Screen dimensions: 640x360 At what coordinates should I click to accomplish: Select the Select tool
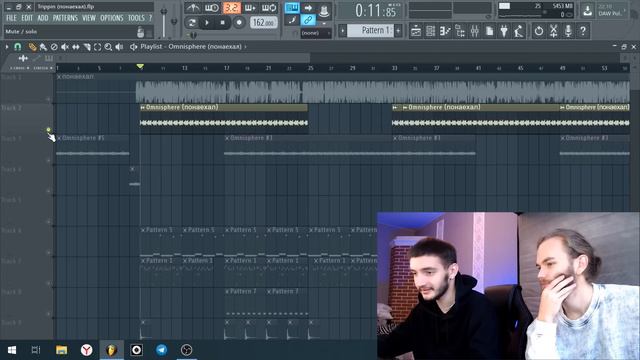tap(98, 47)
